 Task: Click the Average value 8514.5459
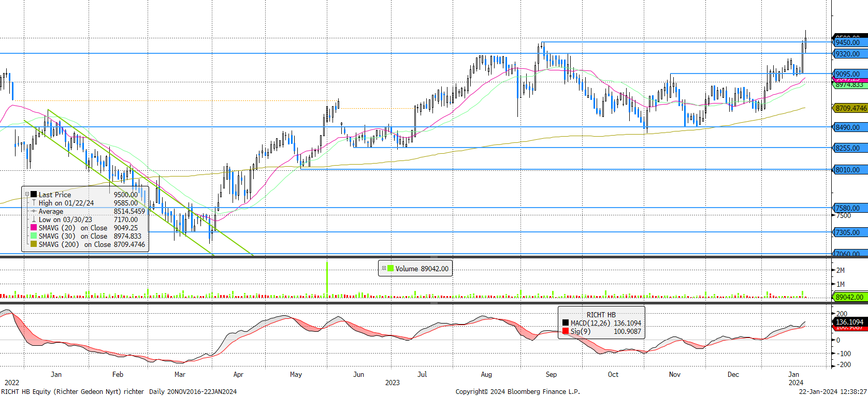point(129,211)
